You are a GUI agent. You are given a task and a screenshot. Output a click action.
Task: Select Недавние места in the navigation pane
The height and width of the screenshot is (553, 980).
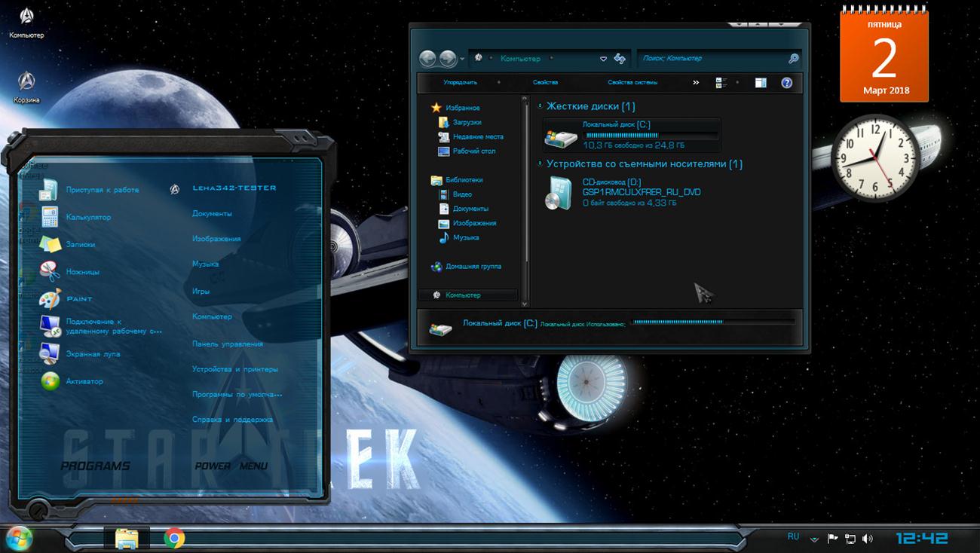(478, 136)
